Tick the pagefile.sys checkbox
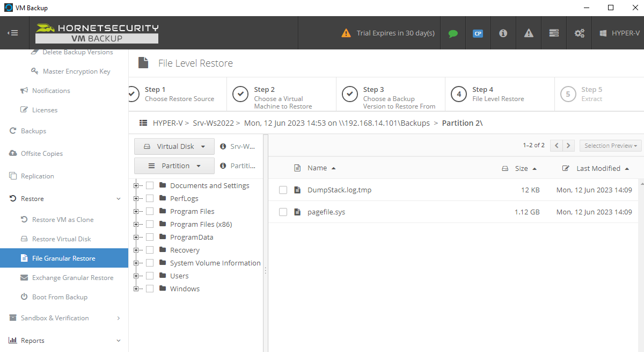644x352 pixels. pyautogui.click(x=283, y=212)
